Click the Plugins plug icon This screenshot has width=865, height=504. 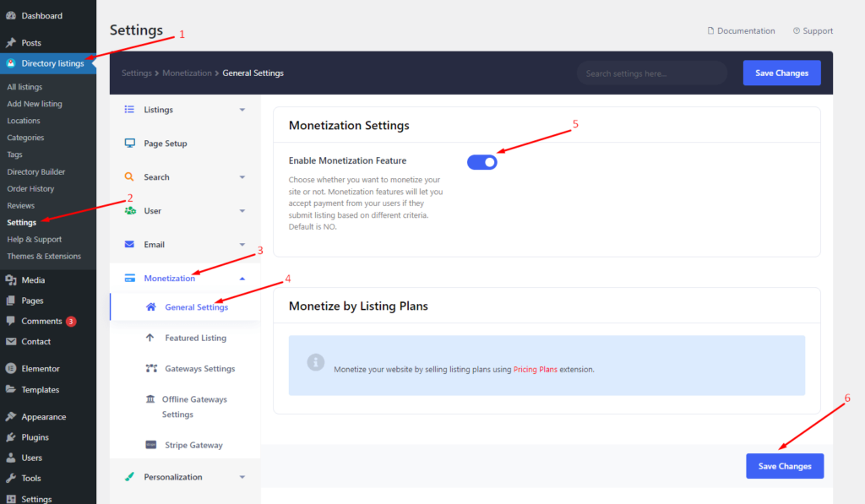pos(10,436)
